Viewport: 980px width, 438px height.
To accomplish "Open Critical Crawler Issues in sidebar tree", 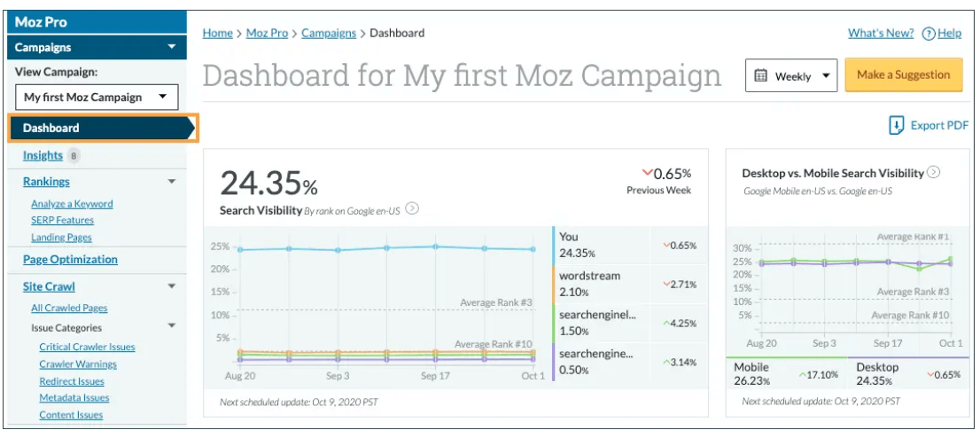I will click(87, 348).
